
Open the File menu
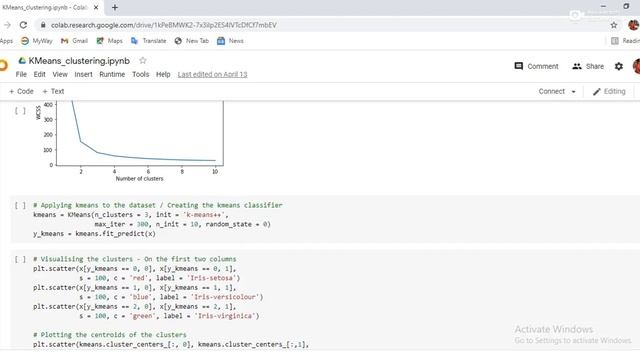tap(21, 74)
